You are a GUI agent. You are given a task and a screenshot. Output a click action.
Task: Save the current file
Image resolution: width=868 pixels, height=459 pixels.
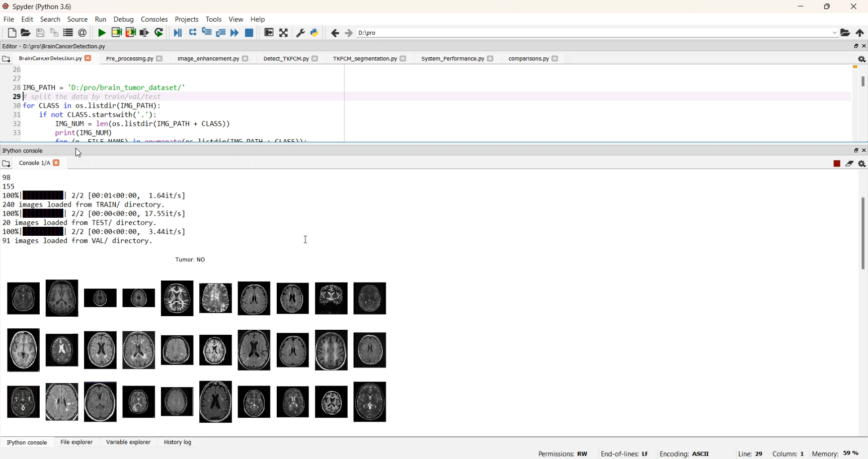click(x=40, y=33)
